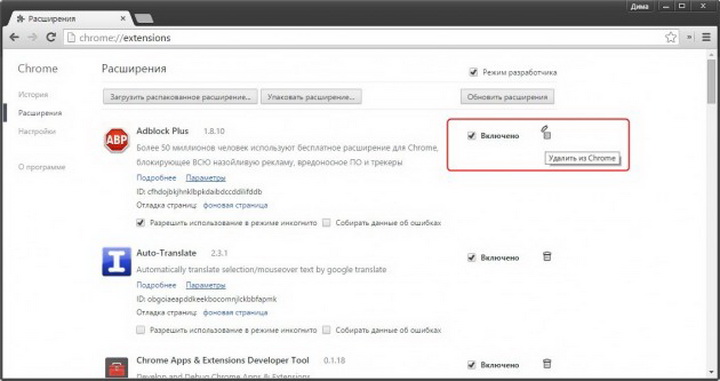Open Auto-Translate фоновая страница link
The width and height of the screenshot is (720, 381).
coord(235,313)
